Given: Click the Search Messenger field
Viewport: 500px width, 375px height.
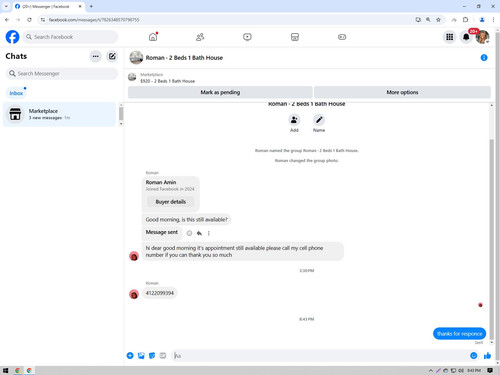Looking at the screenshot, I should pyautogui.click(x=62, y=73).
